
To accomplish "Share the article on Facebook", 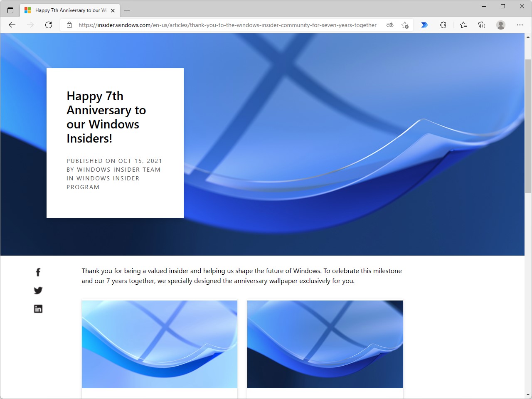I will coord(38,272).
